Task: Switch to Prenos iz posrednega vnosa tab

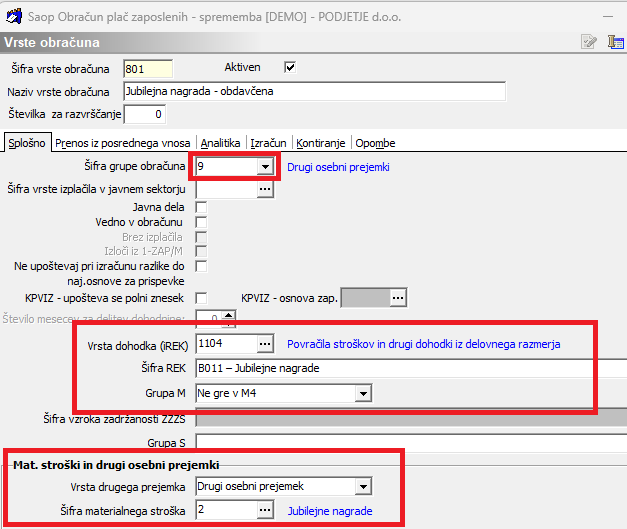Action: click(122, 143)
